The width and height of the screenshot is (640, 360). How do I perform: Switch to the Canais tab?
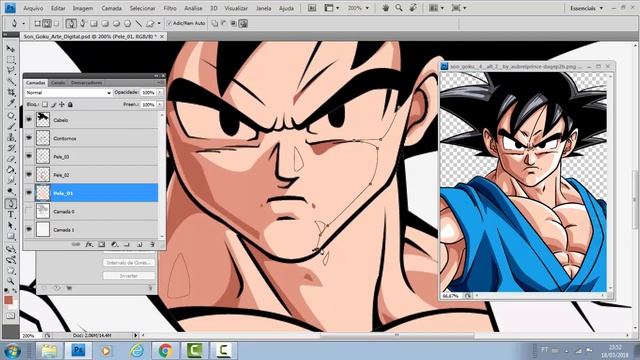pyautogui.click(x=58, y=83)
